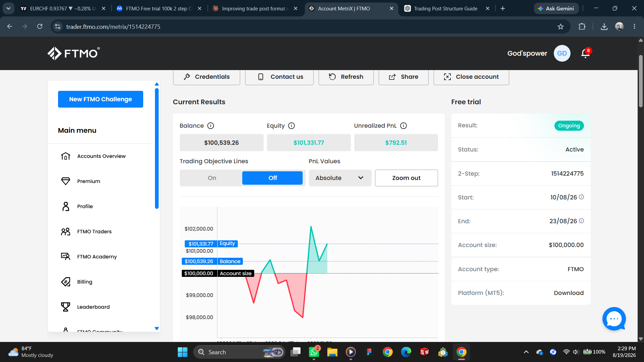Click the 2-Step account number 1514224775

pos(567,174)
